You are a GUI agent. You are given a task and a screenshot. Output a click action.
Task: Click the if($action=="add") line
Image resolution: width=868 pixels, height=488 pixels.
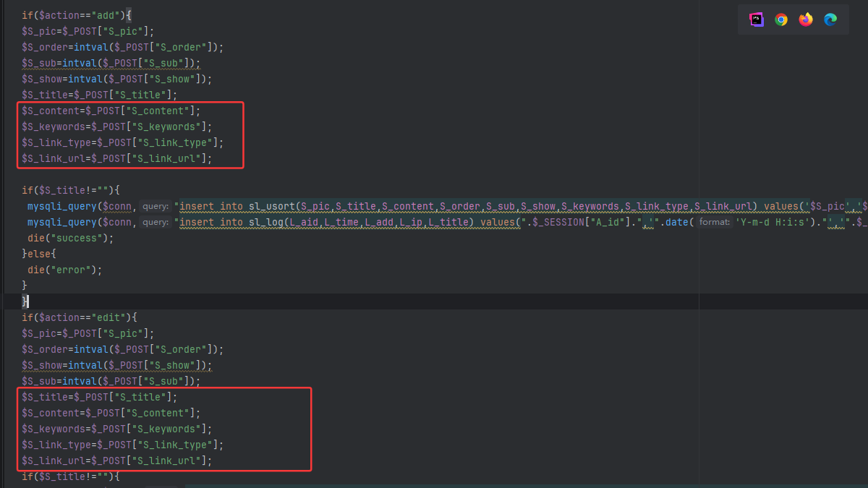71,15
